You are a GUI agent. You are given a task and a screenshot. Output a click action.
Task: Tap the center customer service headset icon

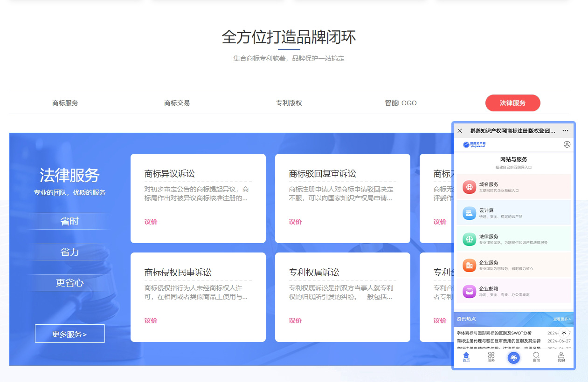(x=513, y=357)
